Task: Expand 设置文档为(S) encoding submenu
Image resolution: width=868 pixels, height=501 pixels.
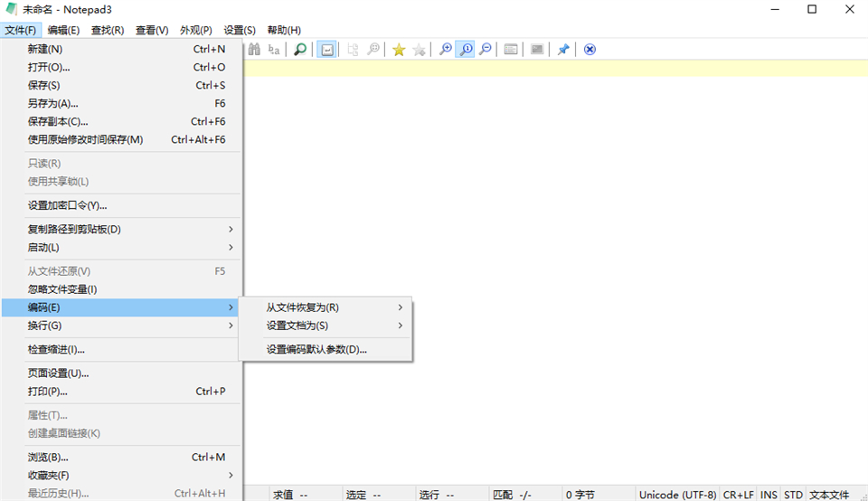Action: pyautogui.click(x=326, y=326)
